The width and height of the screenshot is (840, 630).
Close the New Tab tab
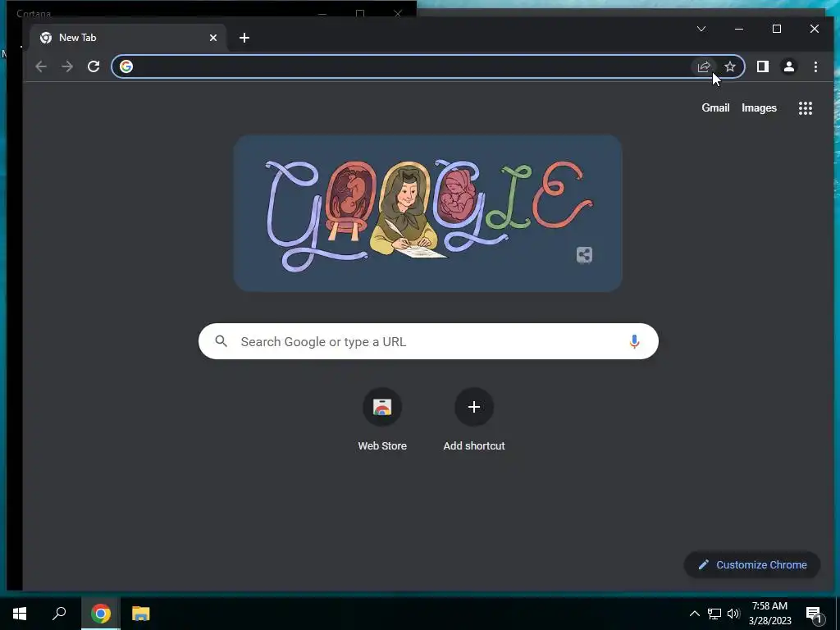pyautogui.click(x=213, y=38)
